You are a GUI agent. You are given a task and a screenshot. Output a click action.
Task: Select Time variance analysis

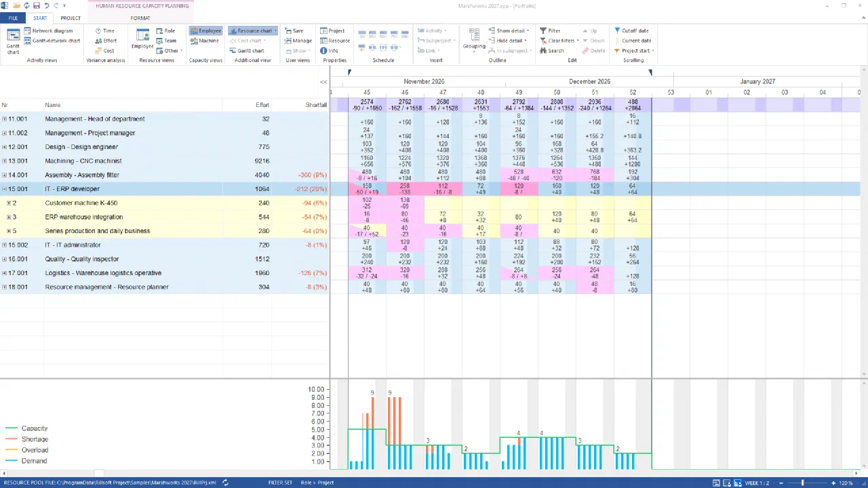[104, 30]
